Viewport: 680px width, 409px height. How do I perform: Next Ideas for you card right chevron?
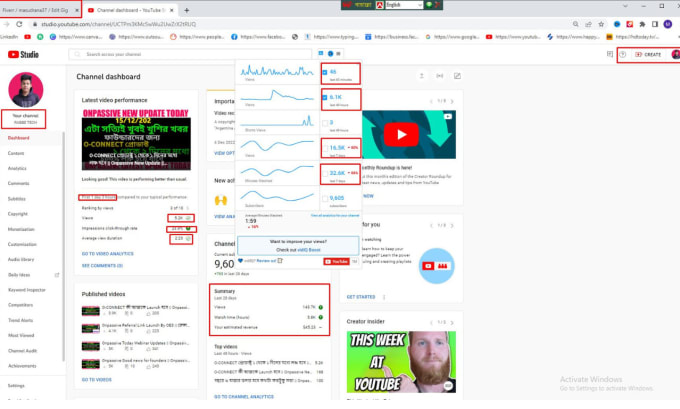coord(452,226)
